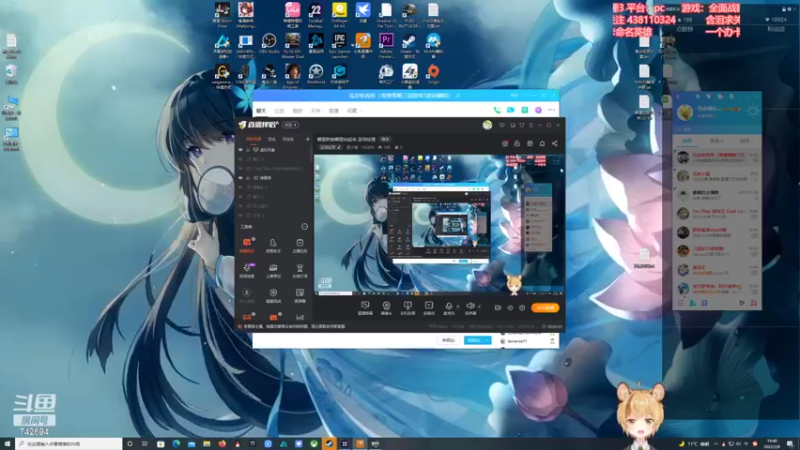Viewport: 800px width, 450px height.
Task: Open the speaker options dropdown arrow
Action: tap(479, 307)
